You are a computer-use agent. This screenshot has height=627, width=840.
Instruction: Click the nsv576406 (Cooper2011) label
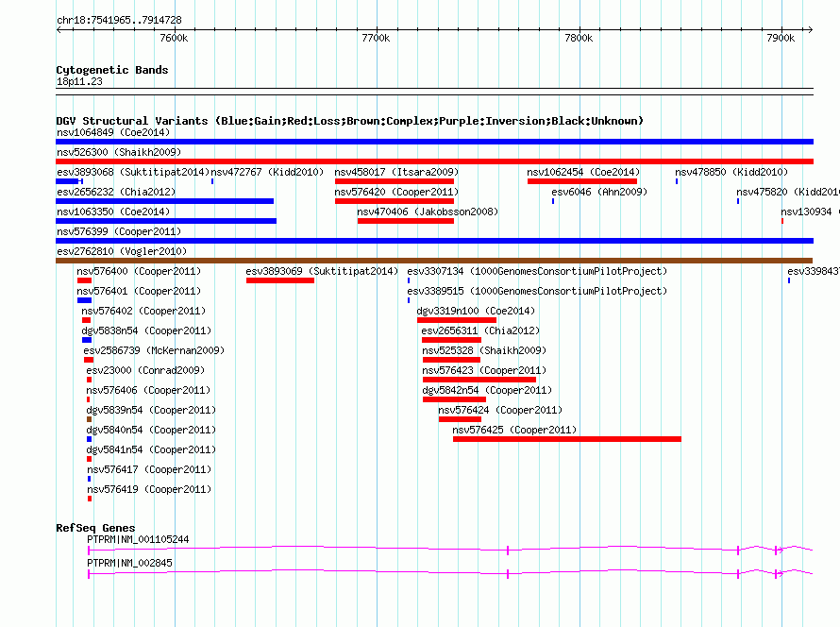click(148, 390)
